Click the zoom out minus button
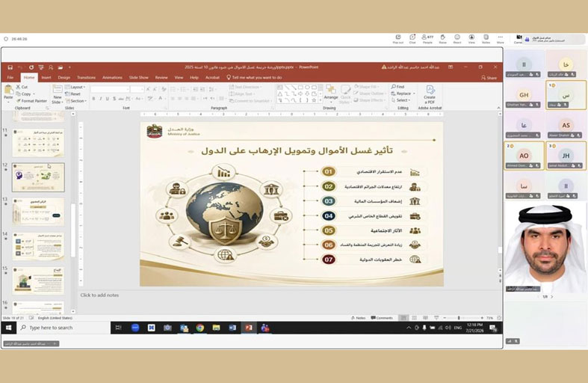The width and height of the screenshot is (588, 383). [x=444, y=318]
